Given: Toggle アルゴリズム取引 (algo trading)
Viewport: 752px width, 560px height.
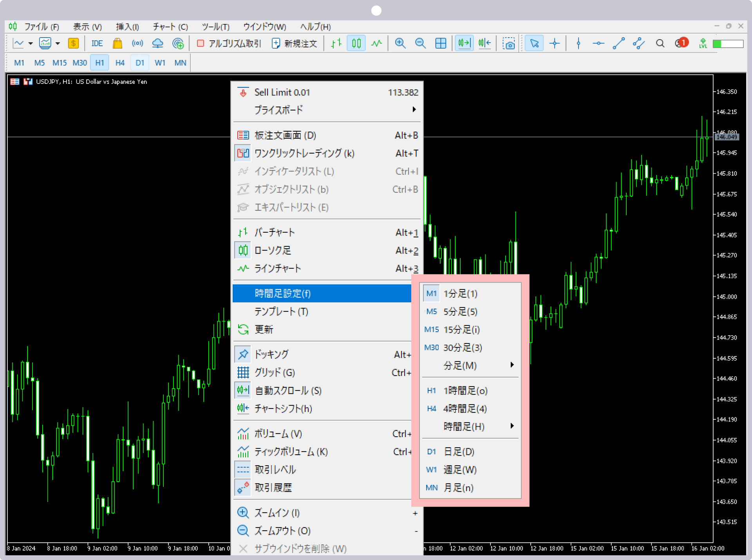Looking at the screenshot, I should coord(229,43).
